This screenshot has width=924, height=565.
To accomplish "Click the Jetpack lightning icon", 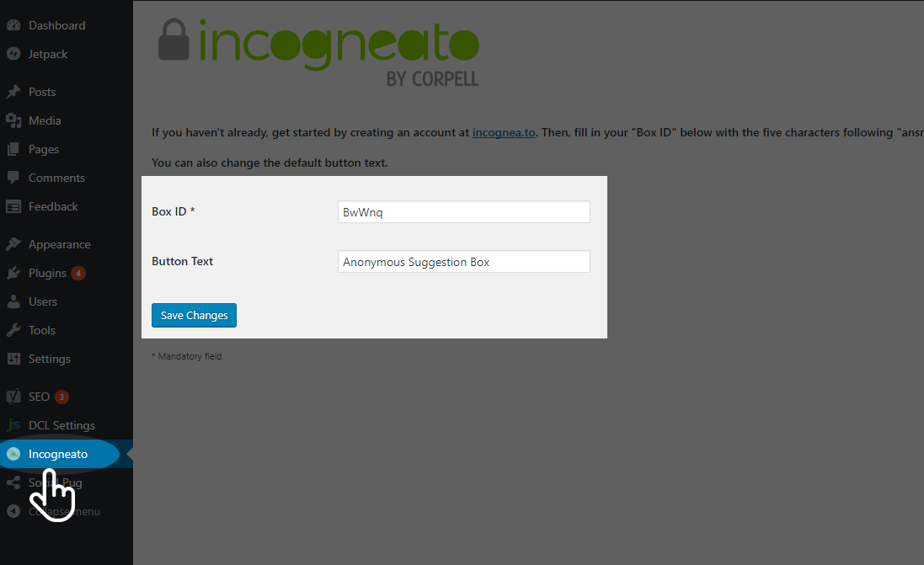I will click(13, 54).
